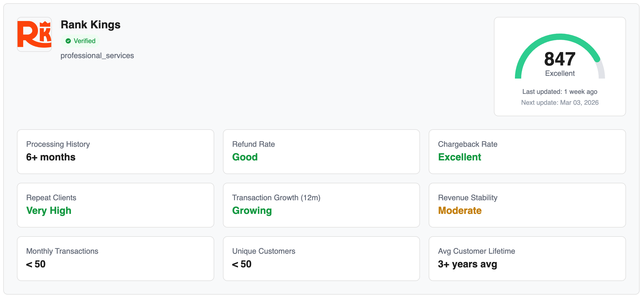Click the Revenue Stability Moderate value
644x299 pixels.
click(x=460, y=211)
